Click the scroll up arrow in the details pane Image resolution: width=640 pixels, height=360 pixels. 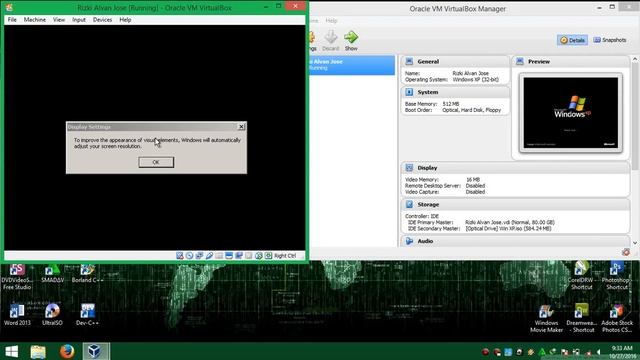coord(635,60)
